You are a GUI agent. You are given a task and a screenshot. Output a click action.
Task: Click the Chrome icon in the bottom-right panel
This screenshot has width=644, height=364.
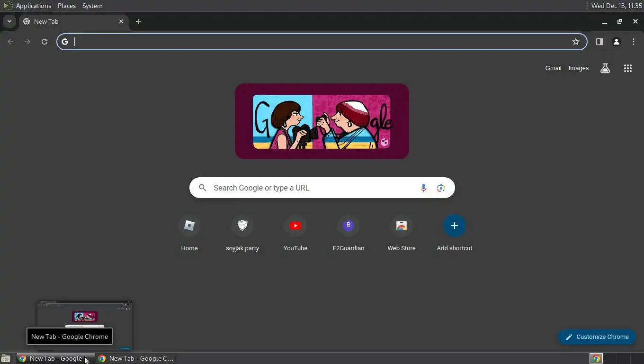coord(596,359)
